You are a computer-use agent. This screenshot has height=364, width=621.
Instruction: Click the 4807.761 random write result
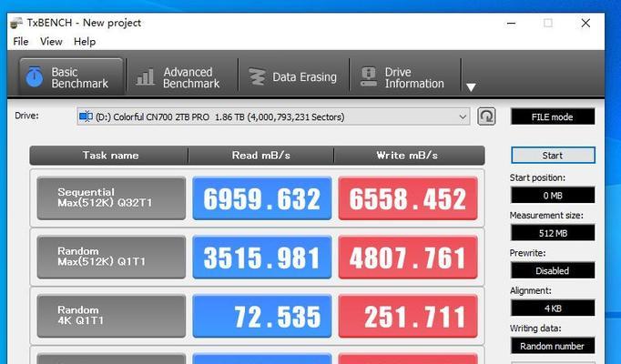[408, 258]
